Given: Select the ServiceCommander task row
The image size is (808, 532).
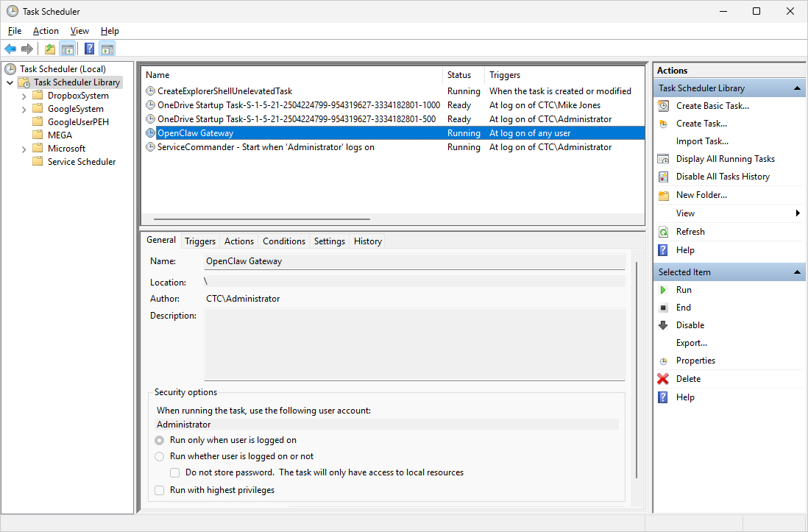Looking at the screenshot, I should (x=266, y=147).
